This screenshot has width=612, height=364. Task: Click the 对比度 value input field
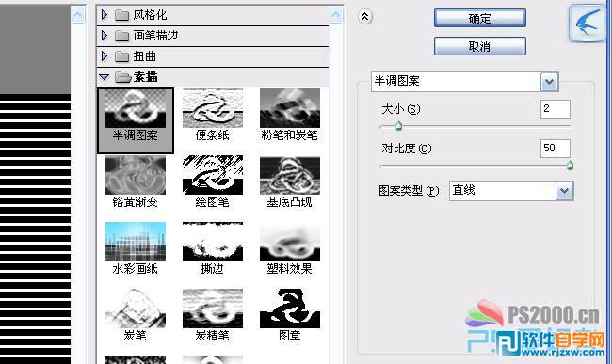[555, 148]
